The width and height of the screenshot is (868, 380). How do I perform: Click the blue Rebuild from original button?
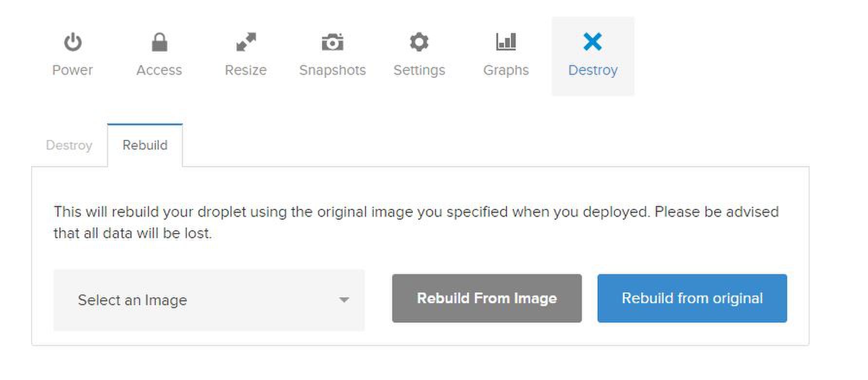[x=692, y=298]
